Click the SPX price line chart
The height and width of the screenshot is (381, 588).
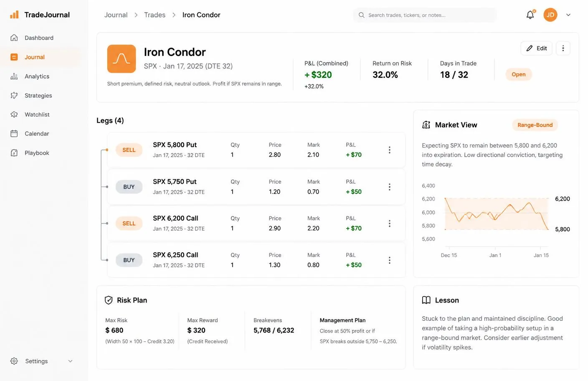(x=497, y=214)
